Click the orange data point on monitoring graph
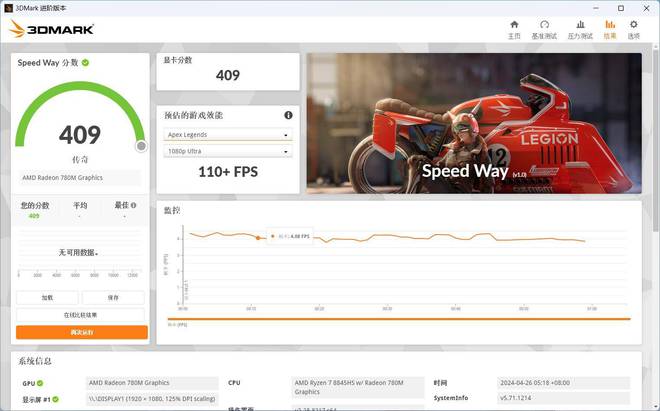The height and width of the screenshot is (411, 660). (258, 238)
